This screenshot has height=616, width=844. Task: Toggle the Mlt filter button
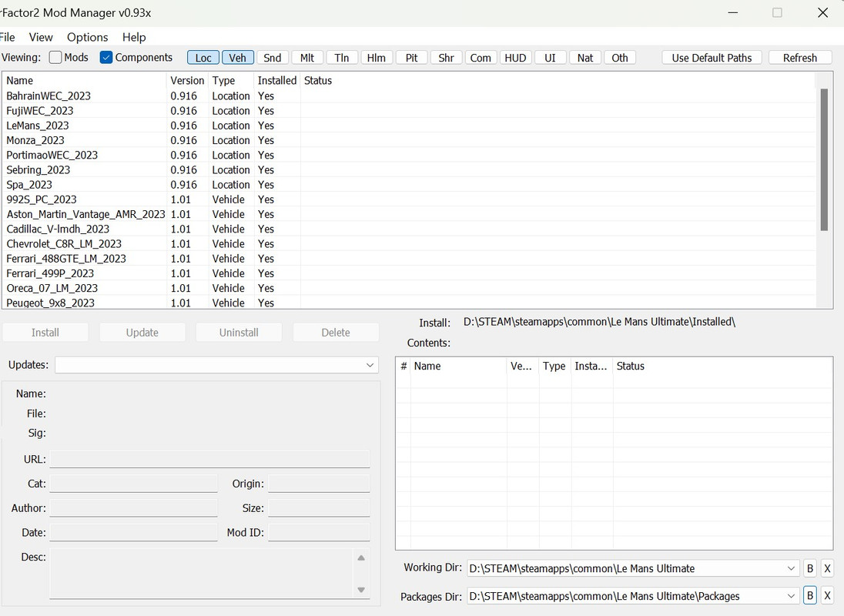point(306,58)
